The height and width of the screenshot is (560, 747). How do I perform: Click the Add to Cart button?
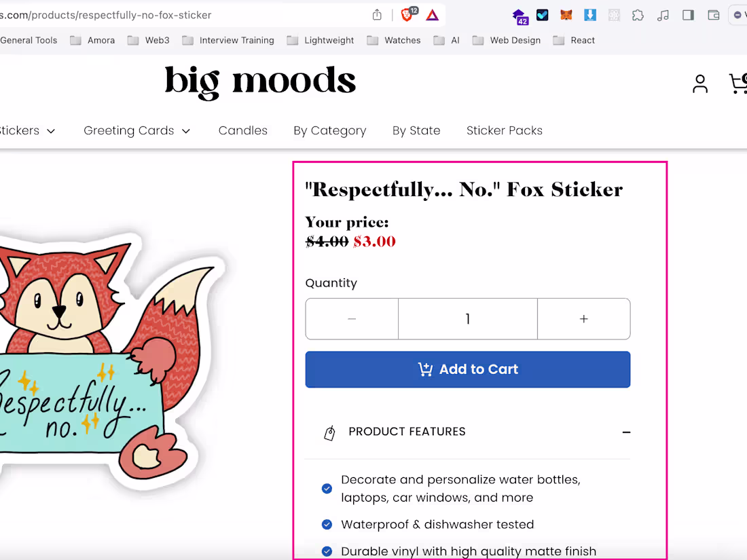[x=468, y=369]
